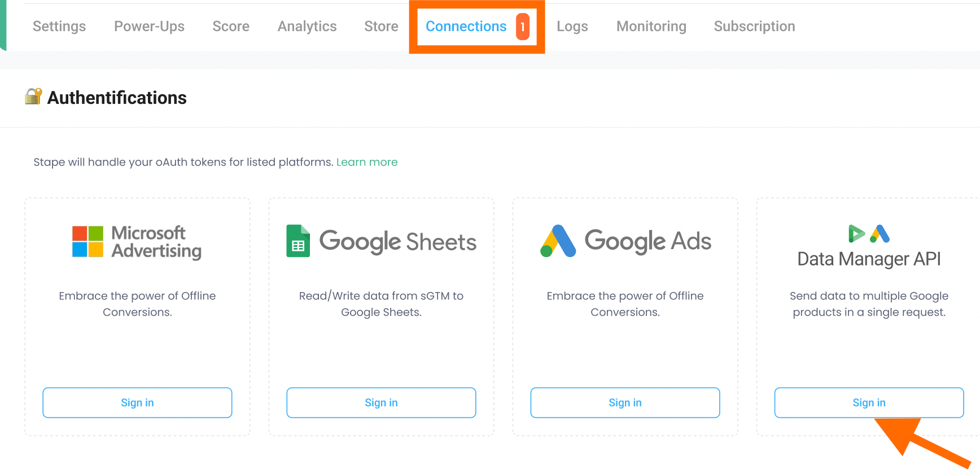Open the Score tab
Screen dimensions: 980x470
pos(231,27)
